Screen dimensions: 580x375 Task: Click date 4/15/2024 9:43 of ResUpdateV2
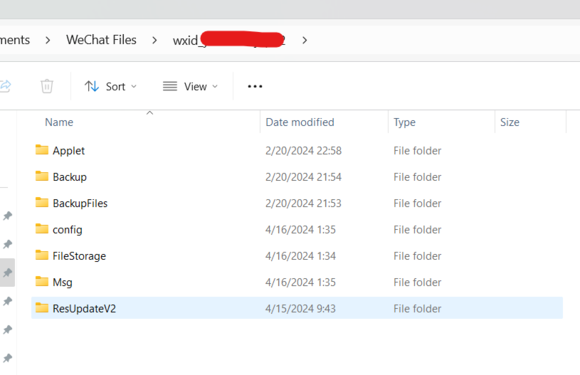tap(300, 309)
